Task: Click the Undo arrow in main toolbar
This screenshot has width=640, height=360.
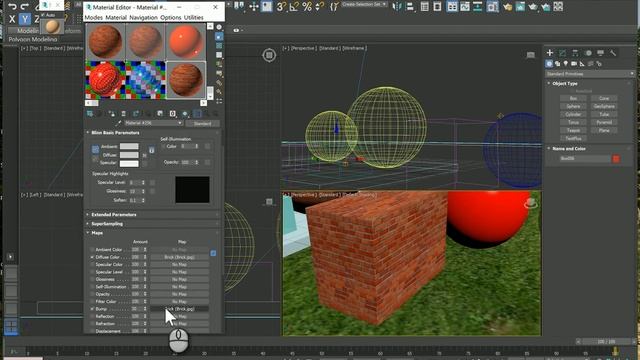Action: tap(13, 6)
